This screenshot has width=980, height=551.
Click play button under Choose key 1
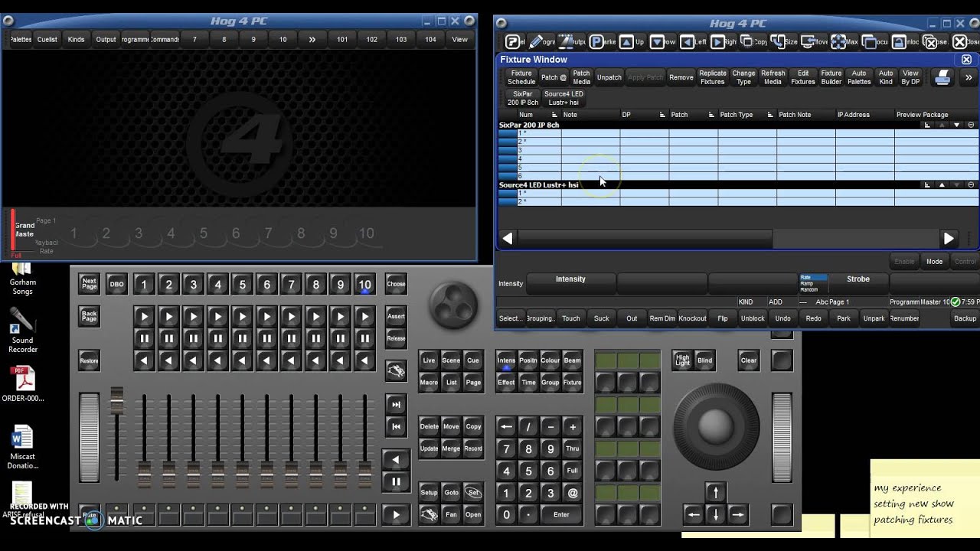[144, 316]
